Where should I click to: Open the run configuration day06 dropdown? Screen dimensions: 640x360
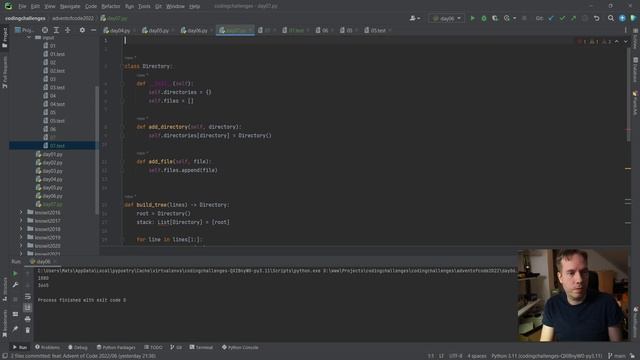pyautogui.click(x=447, y=18)
